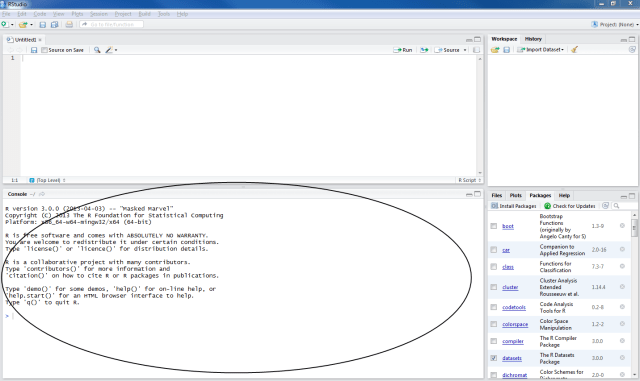Click the save document icon in source editor toolbar
Viewport: 640px width, 381px height.
(x=34, y=50)
